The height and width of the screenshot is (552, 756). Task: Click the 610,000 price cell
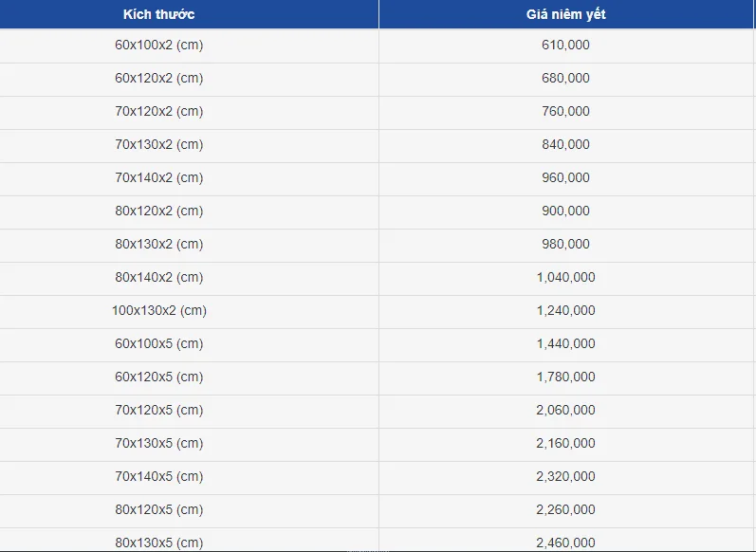pos(566,45)
